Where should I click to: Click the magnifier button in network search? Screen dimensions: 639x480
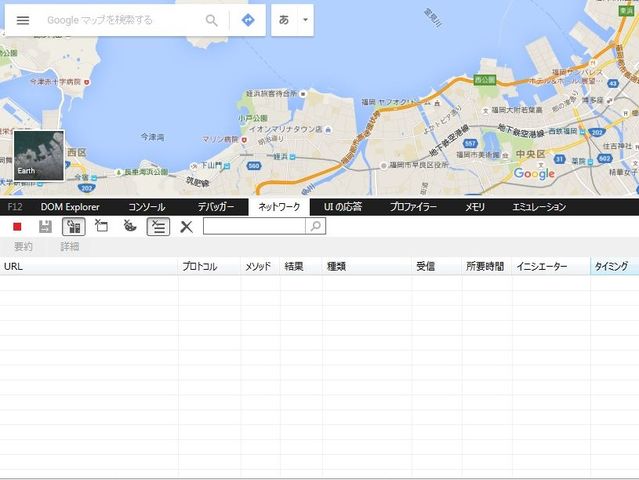pyautogui.click(x=315, y=226)
